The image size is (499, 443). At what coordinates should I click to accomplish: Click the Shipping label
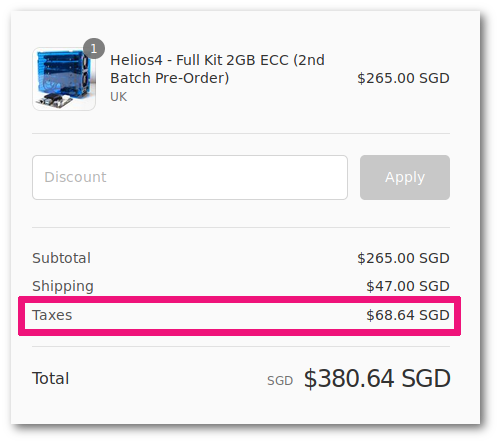[x=63, y=286]
